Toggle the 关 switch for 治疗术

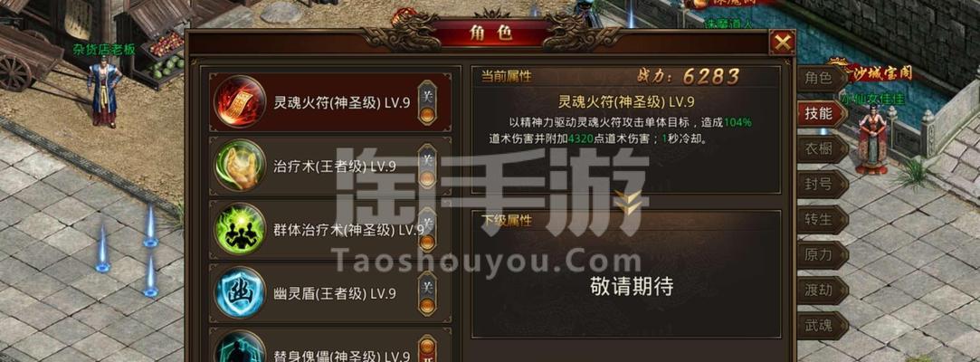(427, 167)
